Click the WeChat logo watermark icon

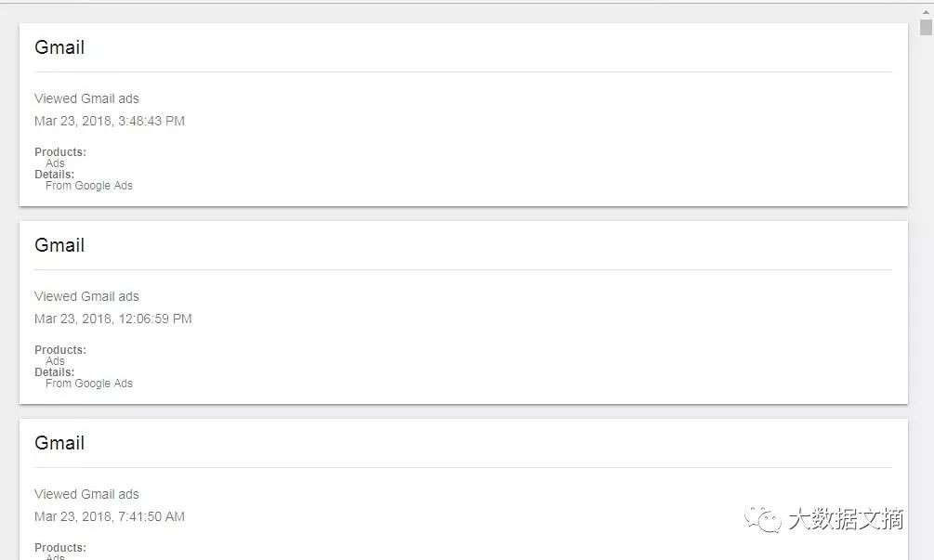click(762, 519)
